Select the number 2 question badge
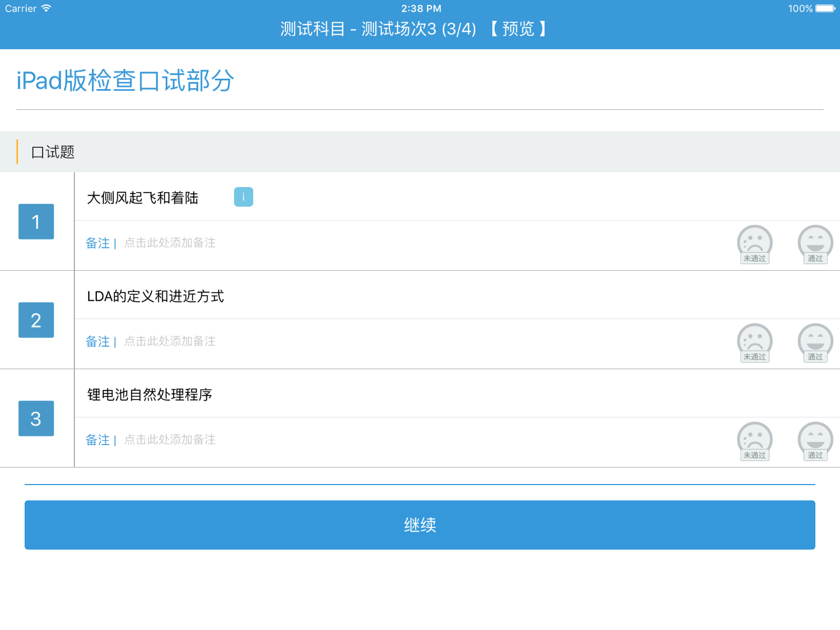840x630 pixels. tap(36, 320)
